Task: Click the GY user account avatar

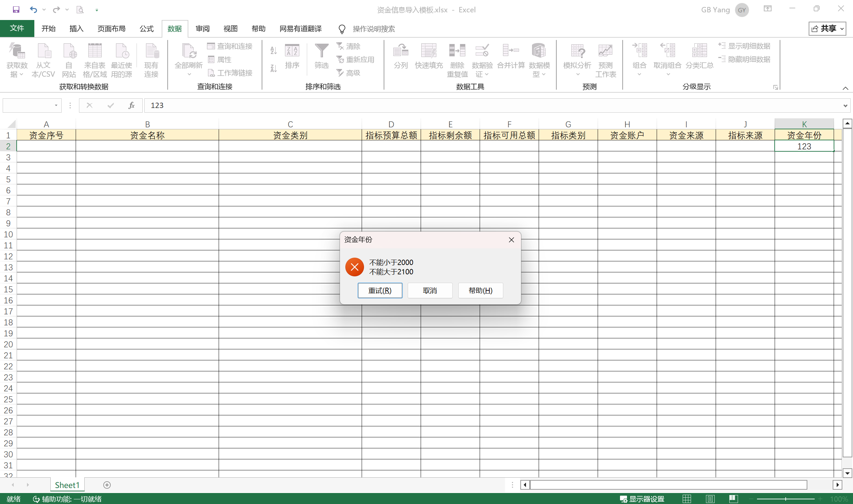Action: point(742,10)
